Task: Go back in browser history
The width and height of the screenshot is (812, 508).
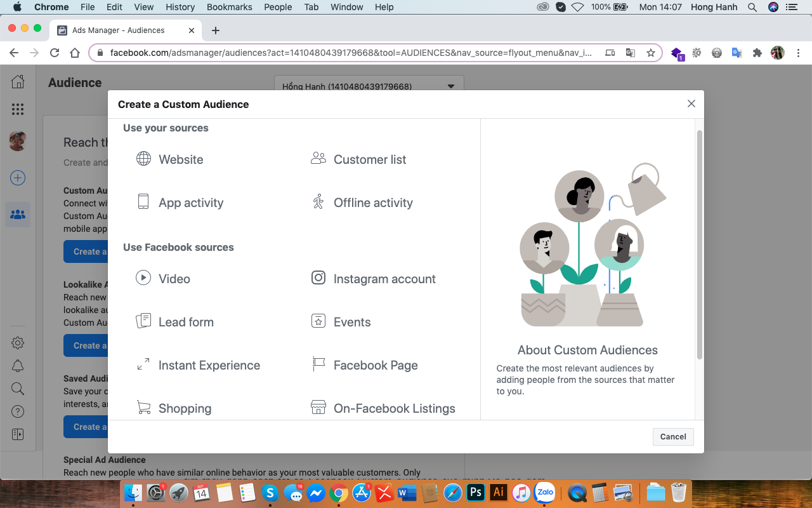Action: [14, 53]
